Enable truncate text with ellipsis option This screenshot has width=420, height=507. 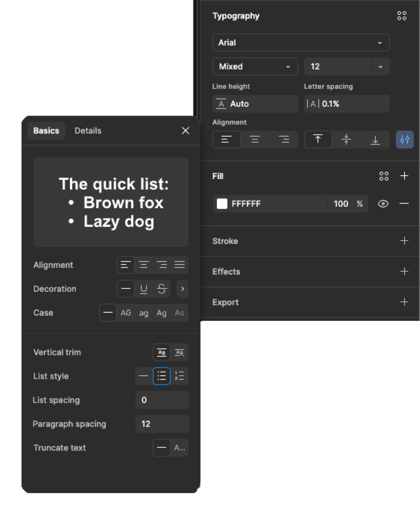[x=180, y=448]
